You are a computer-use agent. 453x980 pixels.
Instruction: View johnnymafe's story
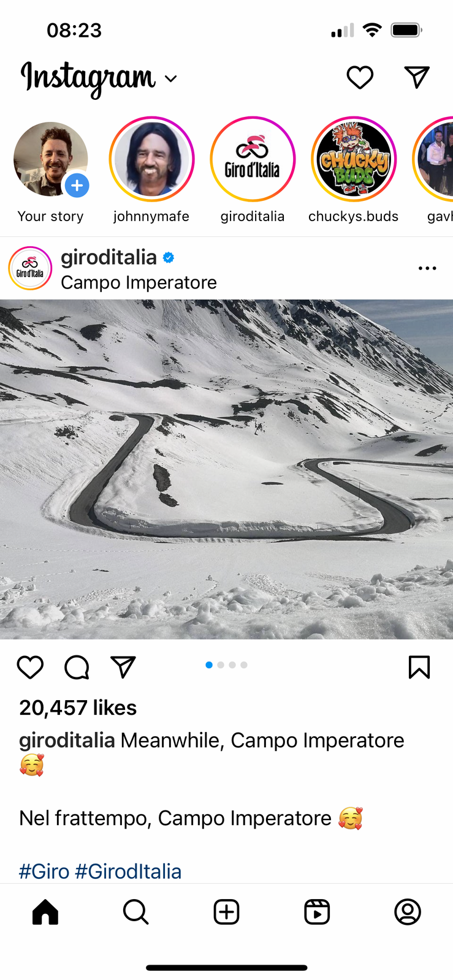(151, 159)
